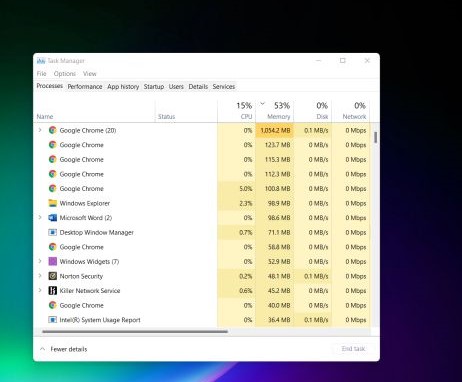Expand the Windows Widgets (7) group
Viewport: 462px width, 382px height.
tap(40, 261)
